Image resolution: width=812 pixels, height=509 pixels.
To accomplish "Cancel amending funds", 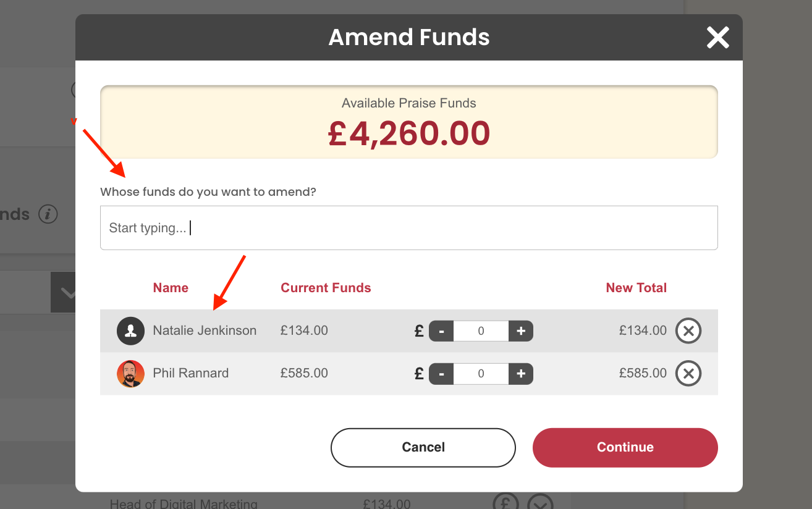I will tap(423, 447).
